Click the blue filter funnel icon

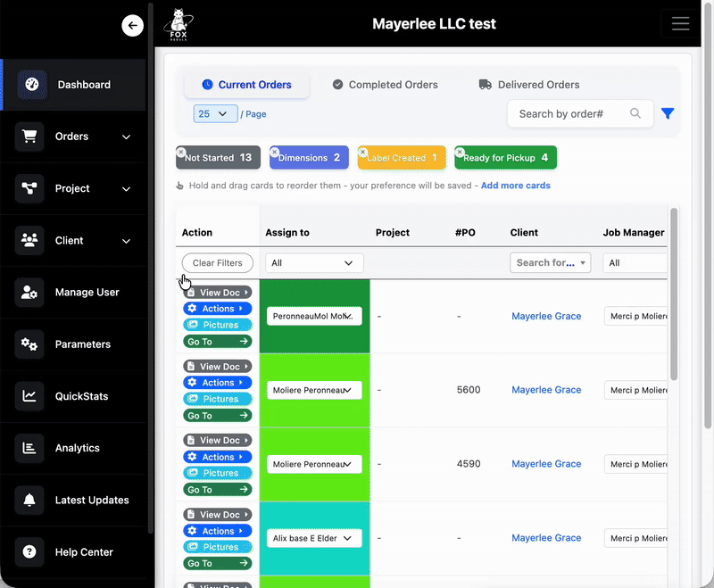[668, 113]
